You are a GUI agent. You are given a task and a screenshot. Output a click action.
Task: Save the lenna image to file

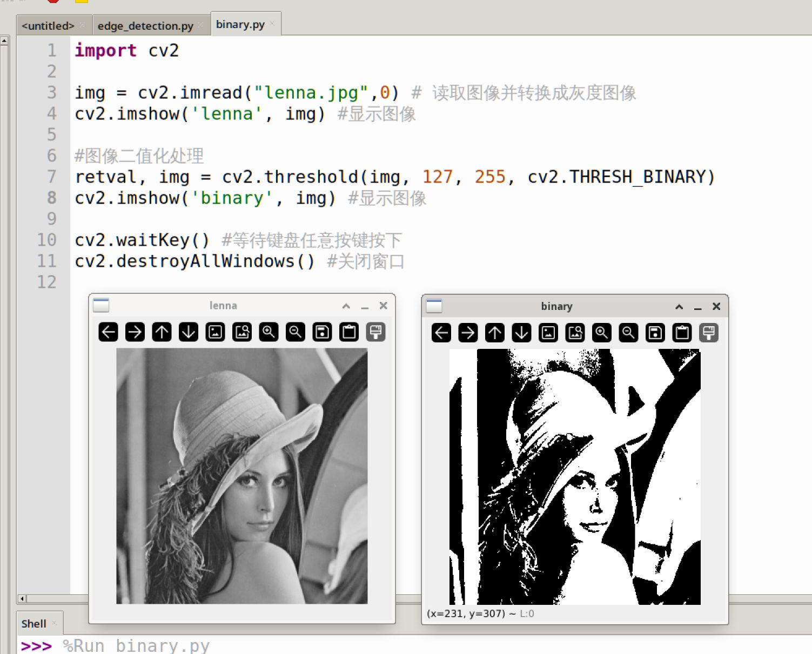click(322, 332)
